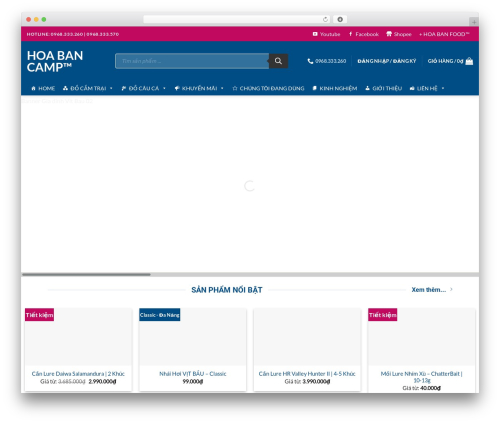Open the ĐỒ CẮM TRẠI menu
This screenshot has width=500, height=423.
pos(88,88)
